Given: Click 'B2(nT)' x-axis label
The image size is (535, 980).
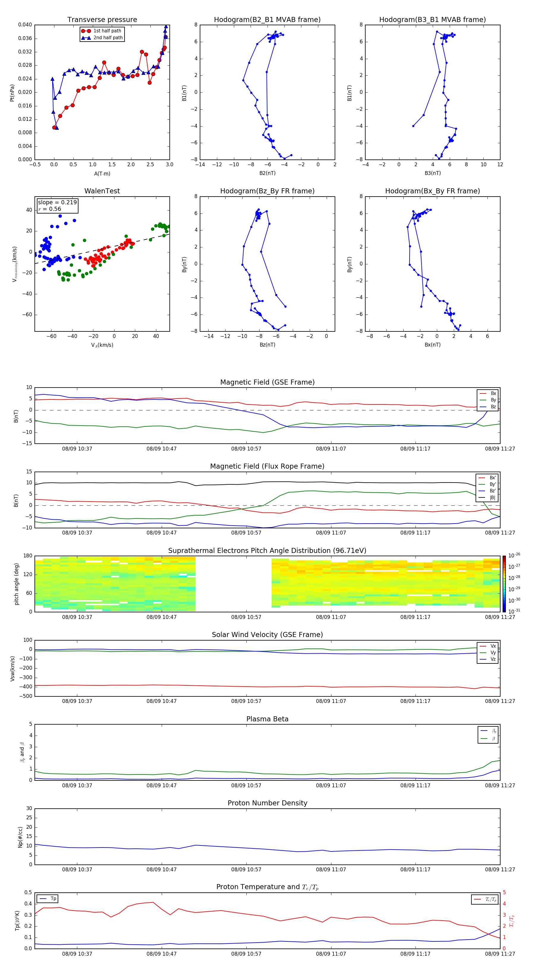Looking at the screenshot, I should pyautogui.click(x=267, y=173).
